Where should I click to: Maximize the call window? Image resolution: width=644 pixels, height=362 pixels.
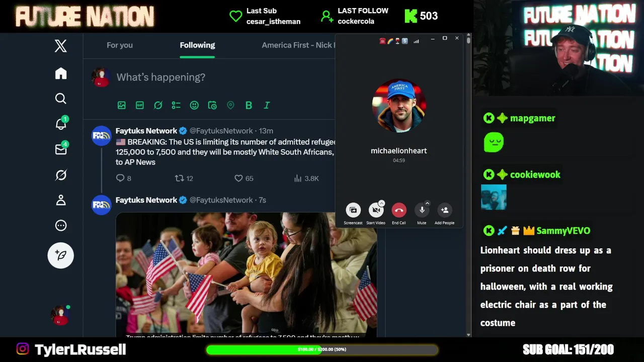pyautogui.click(x=445, y=38)
